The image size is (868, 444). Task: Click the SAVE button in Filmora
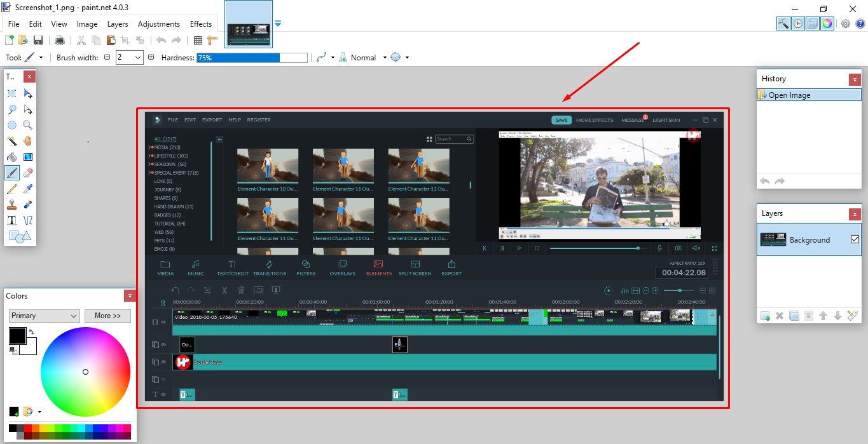pyautogui.click(x=561, y=119)
